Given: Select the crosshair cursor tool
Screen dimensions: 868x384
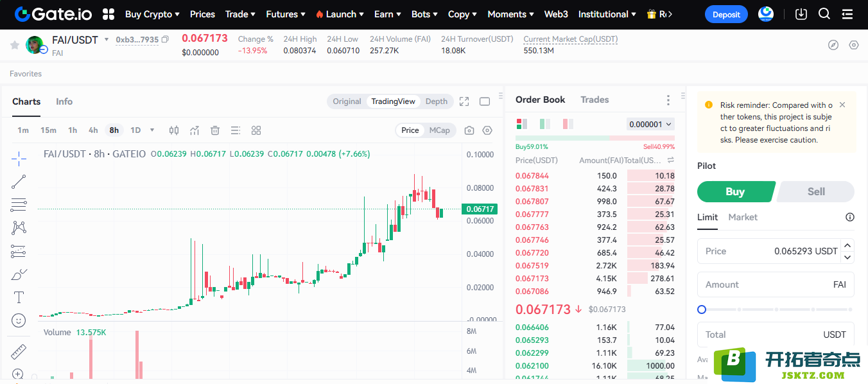Looking at the screenshot, I should (x=19, y=158).
